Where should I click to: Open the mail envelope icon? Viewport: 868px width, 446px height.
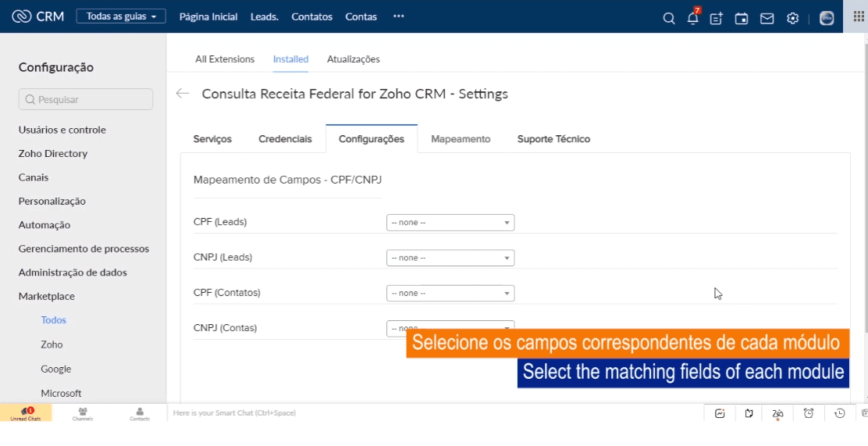point(767,19)
